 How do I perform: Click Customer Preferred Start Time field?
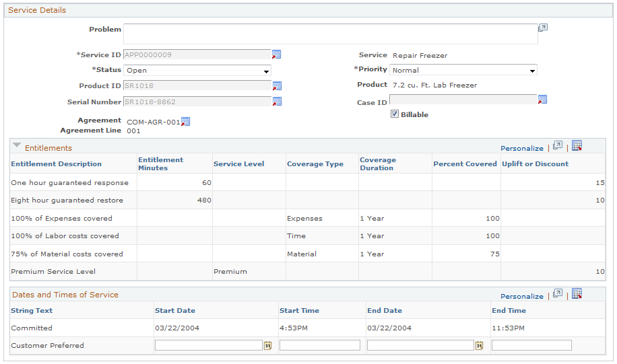coord(320,345)
